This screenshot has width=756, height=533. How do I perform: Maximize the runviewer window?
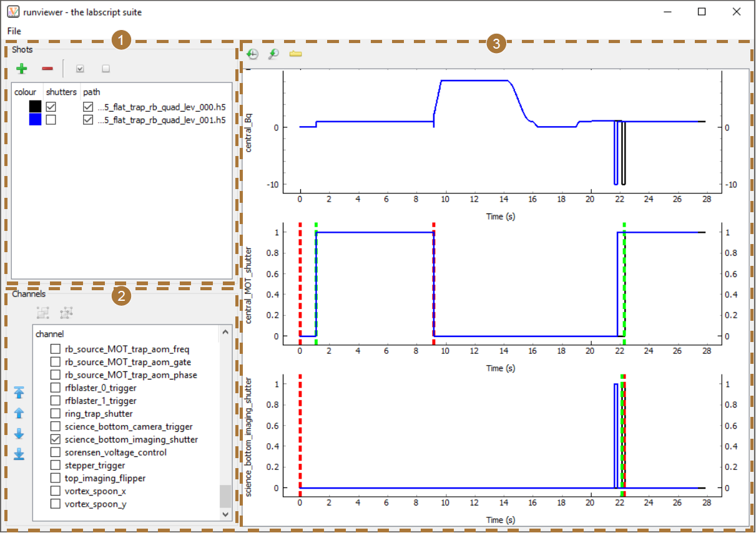click(702, 11)
